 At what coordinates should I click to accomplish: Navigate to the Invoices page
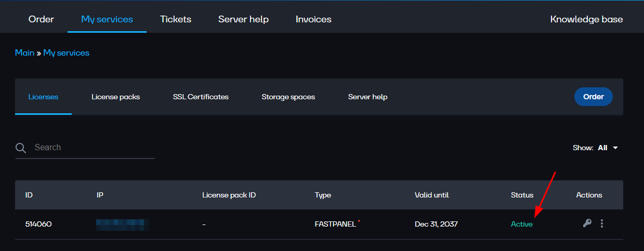pyautogui.click(x=313, y=19)
